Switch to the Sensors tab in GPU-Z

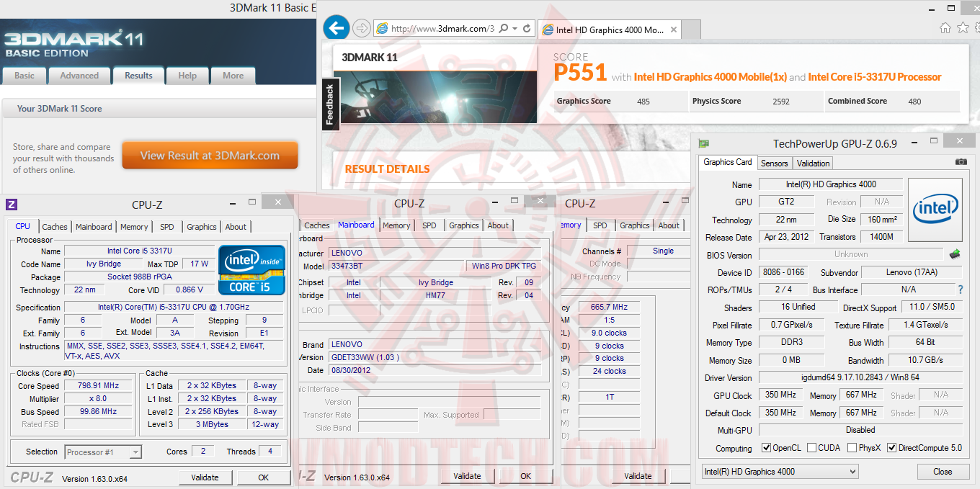click(x=774, y=163)
